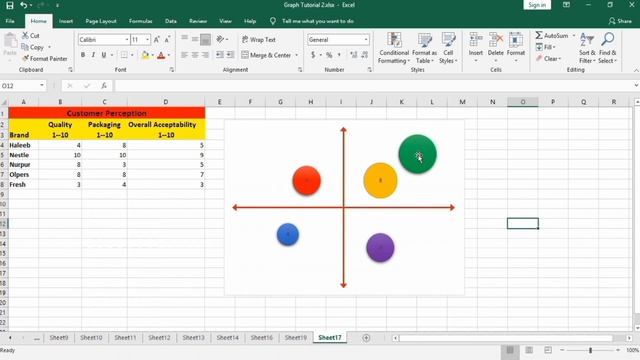The width and height of the screenshot is (640, 360).
Task: Toggle Italic formatting
Action: tap(93, 55)
